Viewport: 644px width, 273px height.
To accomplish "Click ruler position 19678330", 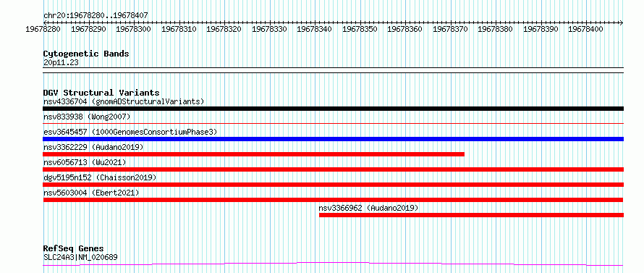I will (269, 29).
